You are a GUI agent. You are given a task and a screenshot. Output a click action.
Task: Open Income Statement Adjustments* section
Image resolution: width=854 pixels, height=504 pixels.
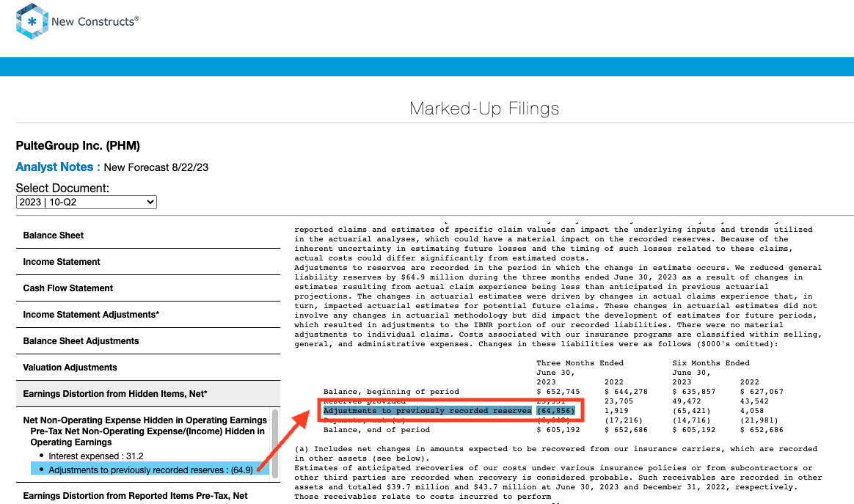(x=148, y=315)
